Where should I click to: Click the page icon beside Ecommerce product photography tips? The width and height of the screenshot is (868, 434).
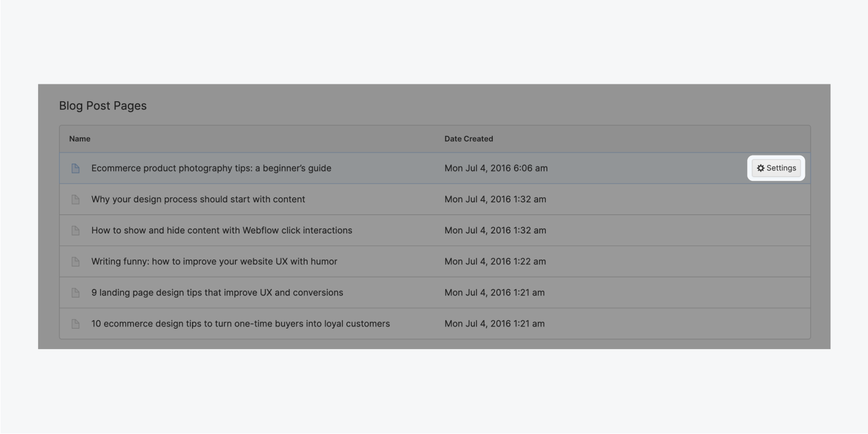pyautogui.click(x=75, y=168)
